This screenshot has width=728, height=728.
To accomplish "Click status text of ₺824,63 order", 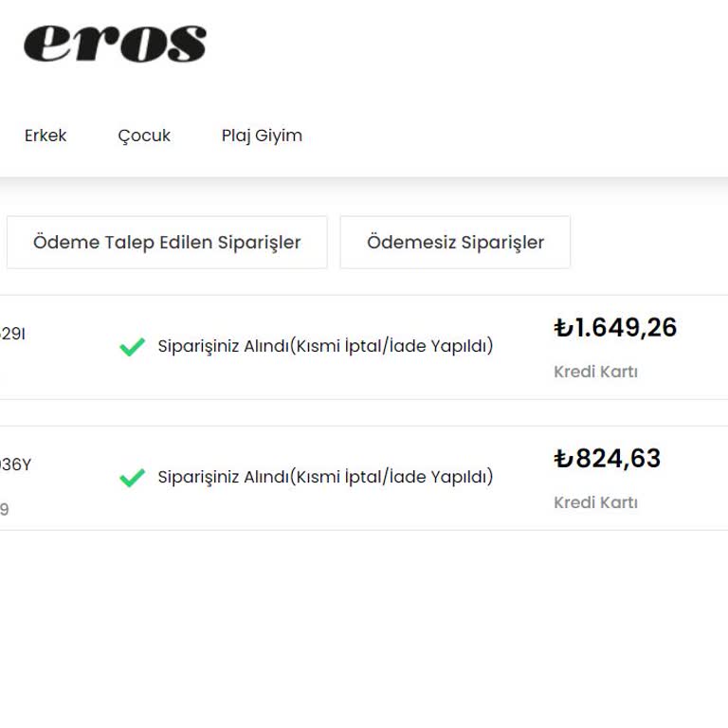I will tap(325, 477).
